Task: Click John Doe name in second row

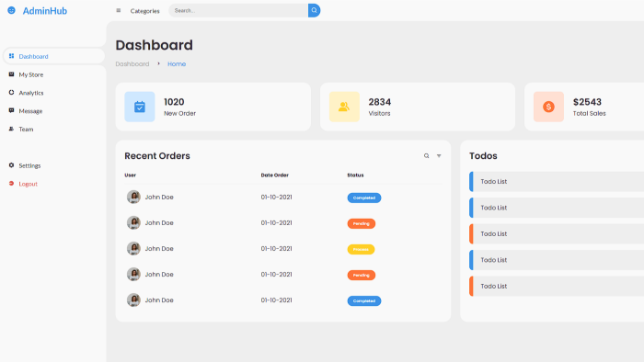Action: (159, 223)
